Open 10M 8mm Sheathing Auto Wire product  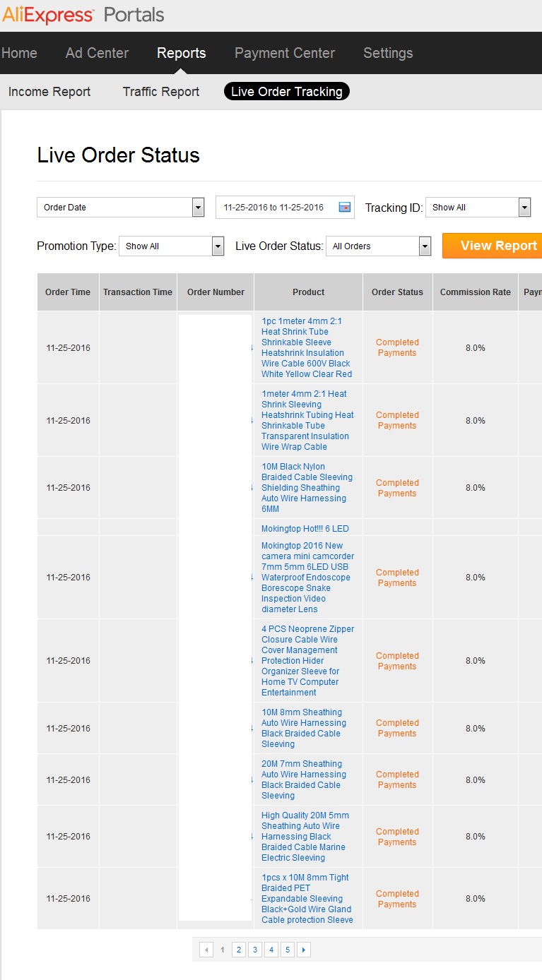click(x=304, y=728)
